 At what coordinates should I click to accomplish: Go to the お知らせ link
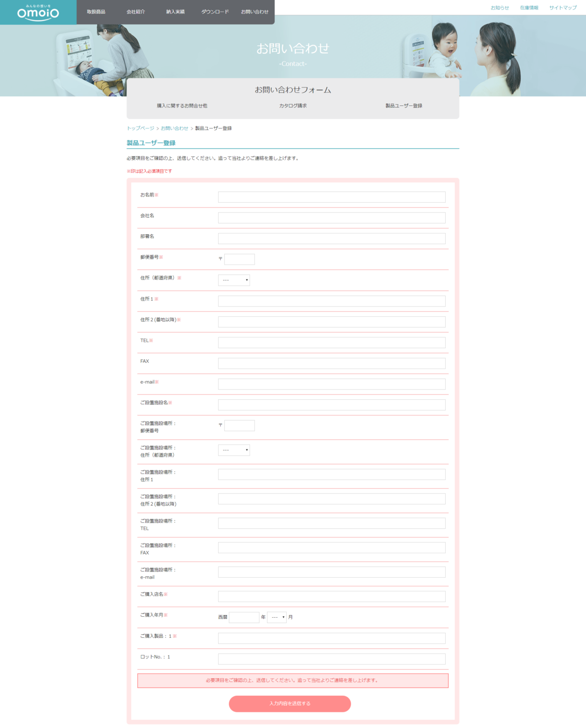tap(500, 8)
